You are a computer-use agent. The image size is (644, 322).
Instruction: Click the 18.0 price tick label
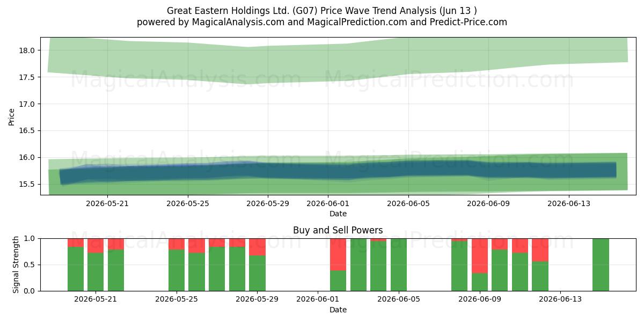tap(27, 50)
